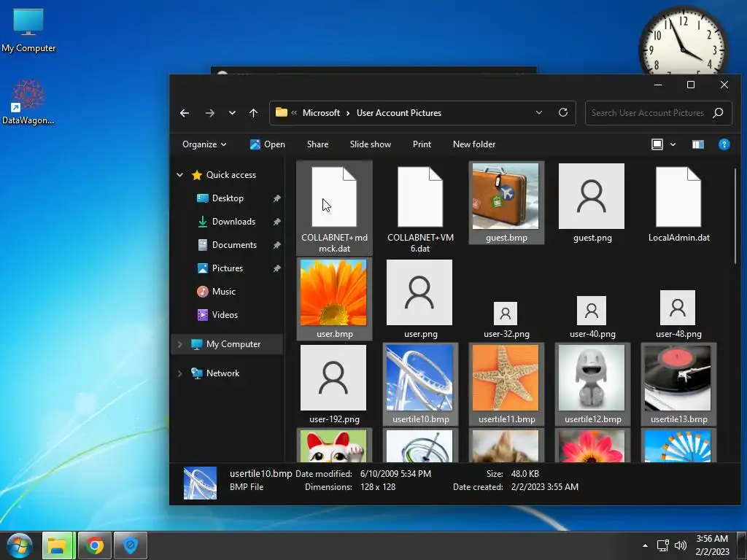
Task: Select the guest.bmp suitcase thumbnail
Action: click(x=506, y=203)
